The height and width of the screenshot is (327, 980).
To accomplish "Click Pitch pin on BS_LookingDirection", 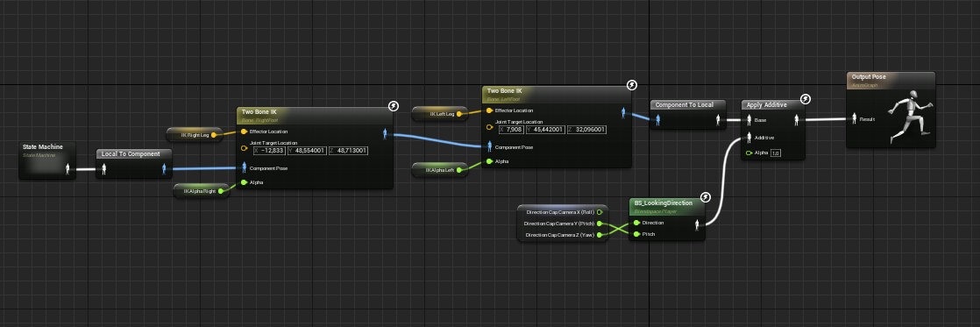I will [636, 234].
